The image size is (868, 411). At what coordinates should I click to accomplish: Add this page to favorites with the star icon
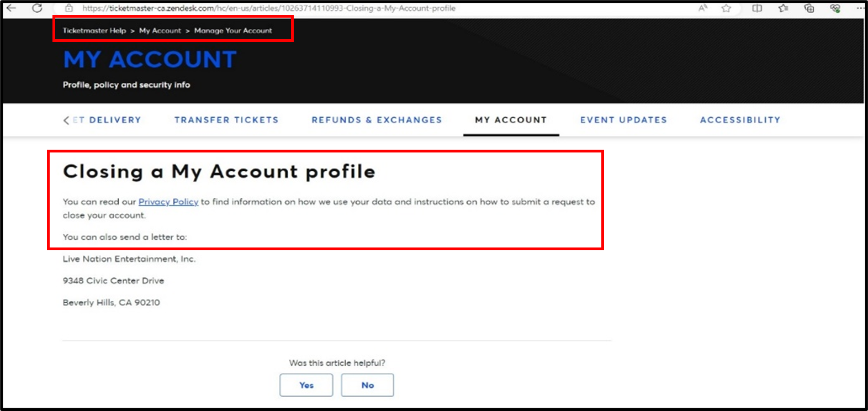pos(726,8)
